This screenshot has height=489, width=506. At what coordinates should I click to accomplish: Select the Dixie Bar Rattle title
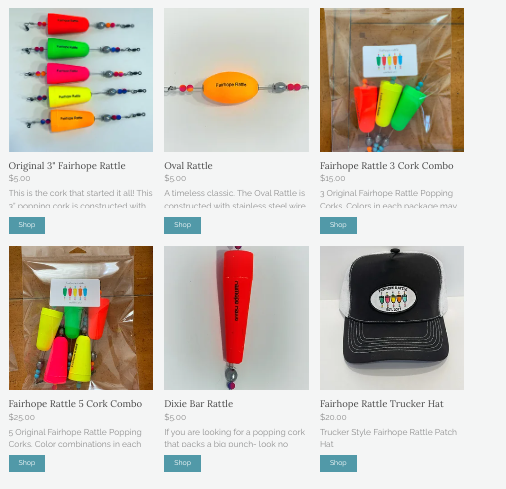point(199,404)
